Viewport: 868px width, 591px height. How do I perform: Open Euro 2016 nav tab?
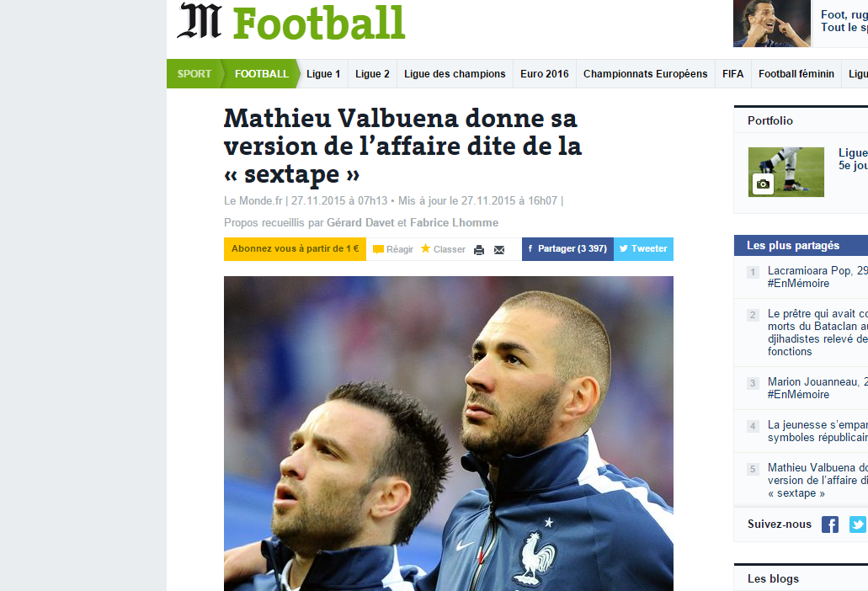[544, 73]
